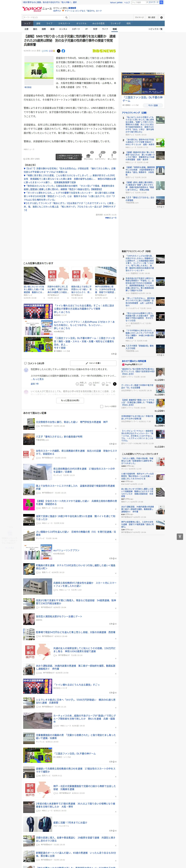Open article comment count 191

45,51
